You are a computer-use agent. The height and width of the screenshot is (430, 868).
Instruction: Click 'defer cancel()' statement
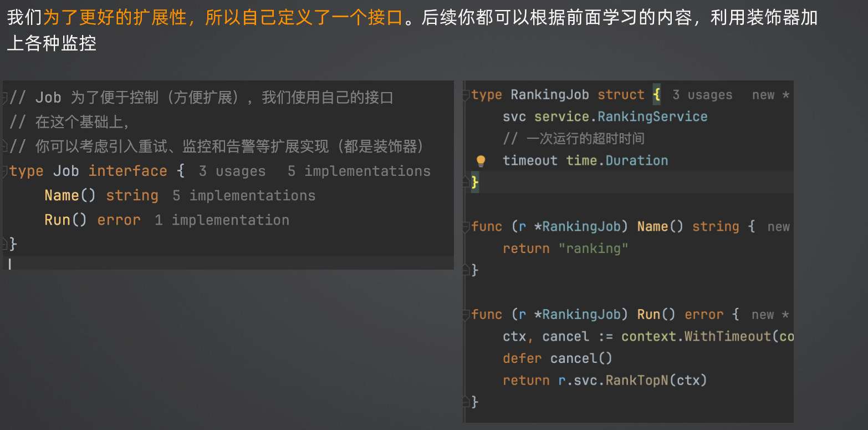click(558, 358)
